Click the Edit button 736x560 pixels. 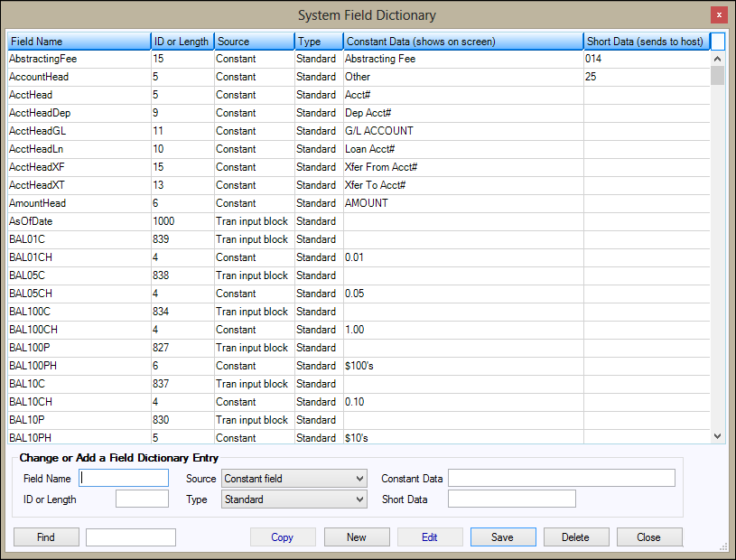click(430, 537)
